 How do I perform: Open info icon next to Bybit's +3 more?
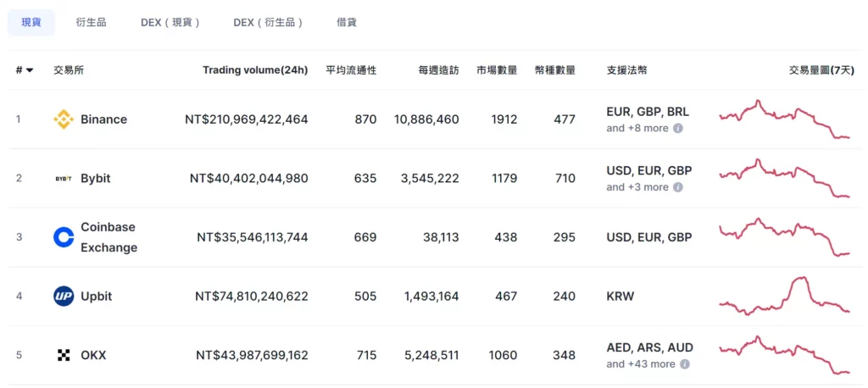[677, 187]
